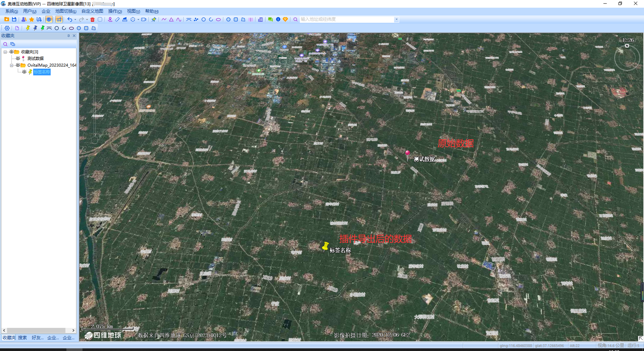Click the favorites panel horizontal scrollbar

36,330
